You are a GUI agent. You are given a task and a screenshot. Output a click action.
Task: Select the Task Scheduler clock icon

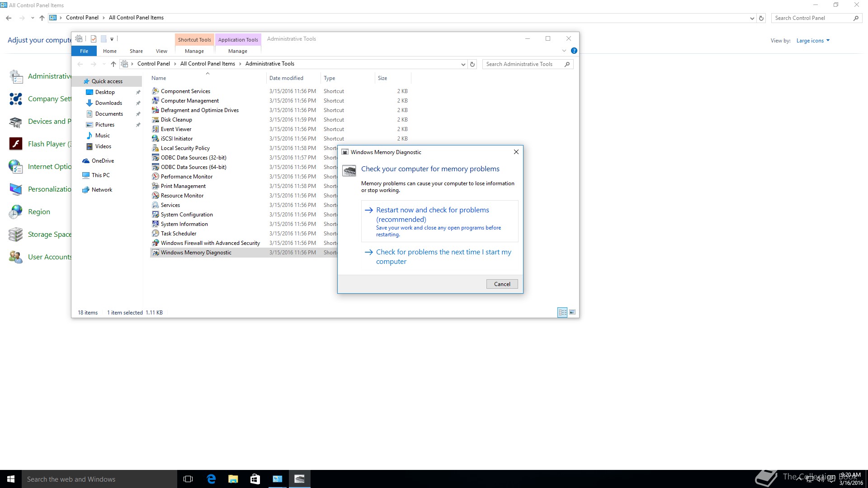click(156, 234)
